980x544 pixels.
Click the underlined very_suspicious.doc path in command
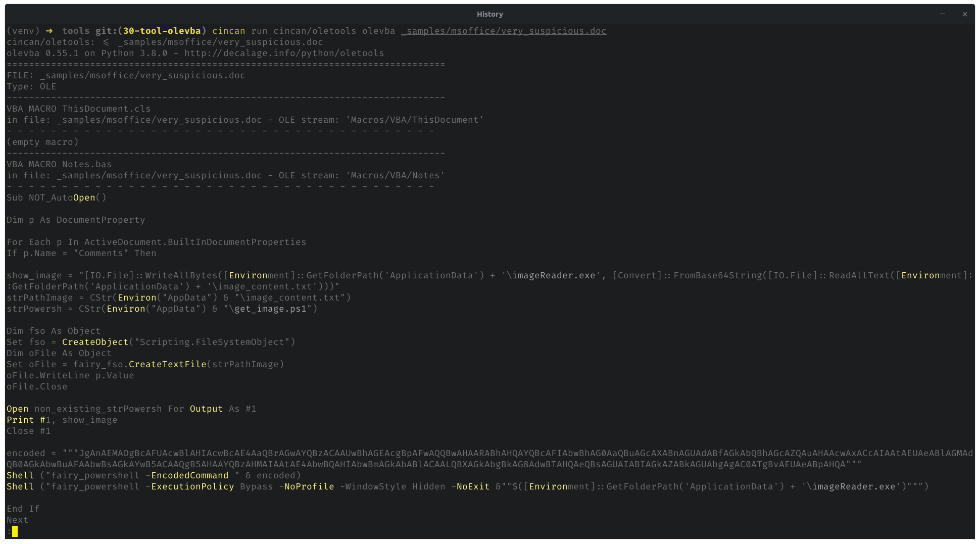coord(504,31)
